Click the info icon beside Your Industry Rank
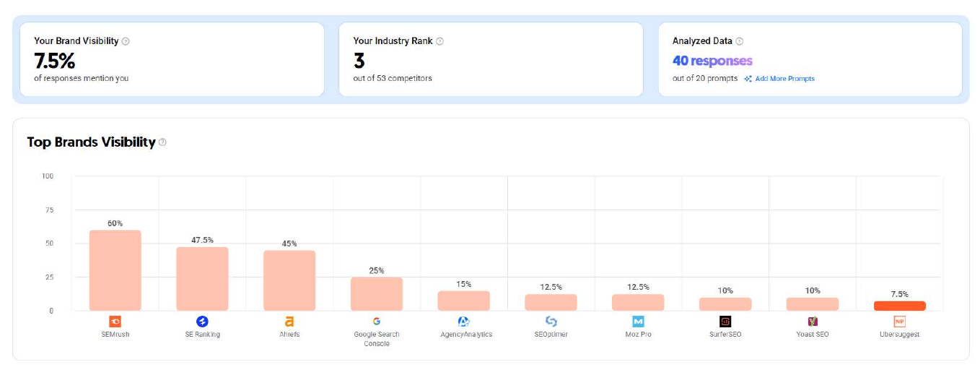This screenshot has width=980, height=375. click(x=440, y=41)
